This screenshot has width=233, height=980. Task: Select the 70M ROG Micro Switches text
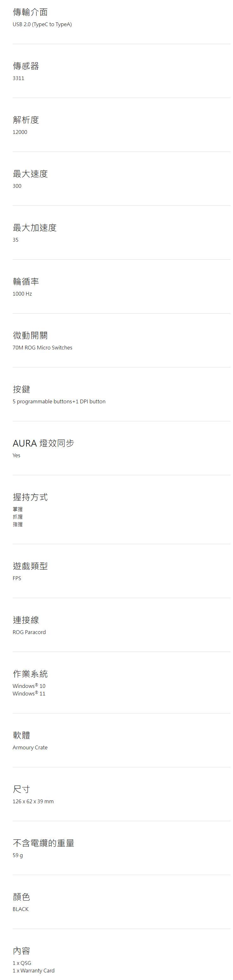click(x=42, y=348)
